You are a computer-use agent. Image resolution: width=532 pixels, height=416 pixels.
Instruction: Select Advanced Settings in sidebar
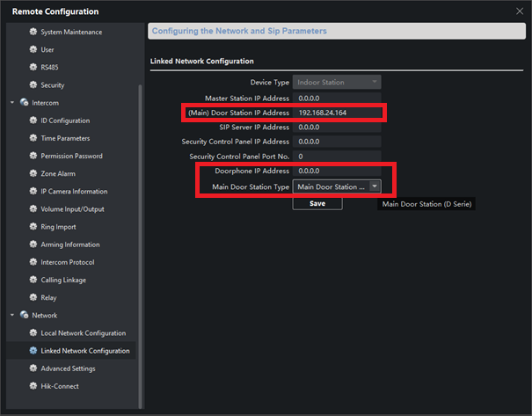[68, 369]
